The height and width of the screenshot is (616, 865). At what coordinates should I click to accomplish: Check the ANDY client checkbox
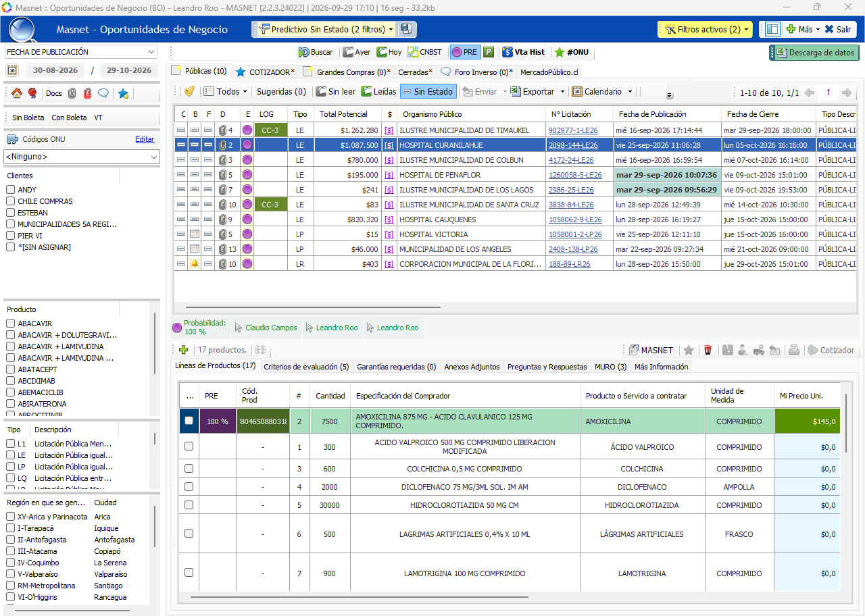click(11, 190)
